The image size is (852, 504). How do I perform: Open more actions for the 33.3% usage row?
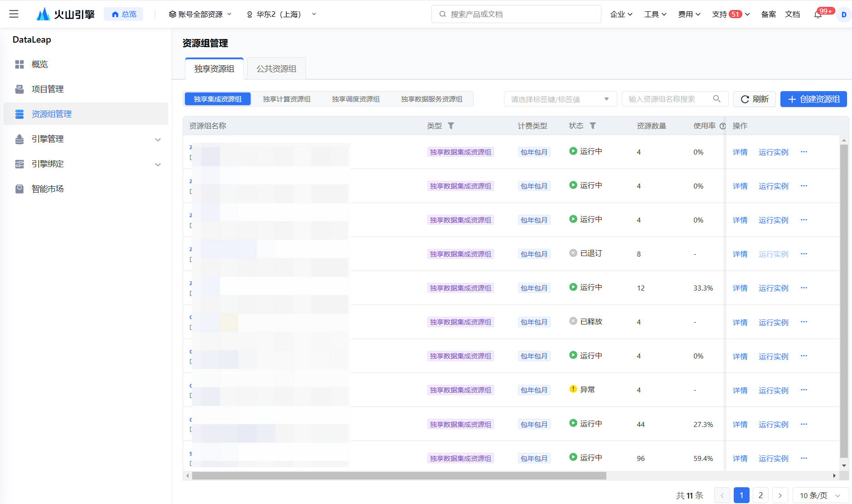click(x=804, y=288)
